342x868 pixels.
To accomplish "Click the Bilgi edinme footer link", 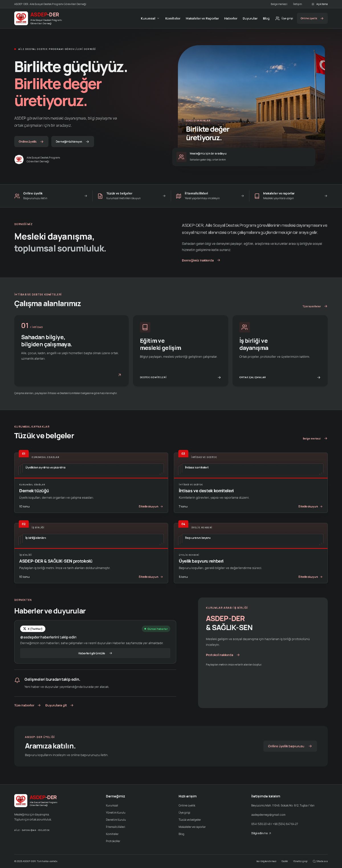I will (261, 833).
